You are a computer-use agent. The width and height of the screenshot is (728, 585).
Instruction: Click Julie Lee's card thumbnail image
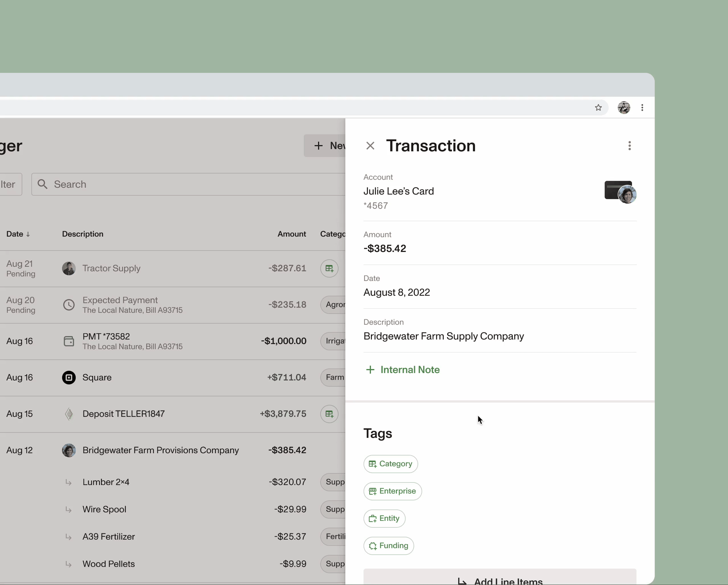pyautogui.click(x=620, y=192)
